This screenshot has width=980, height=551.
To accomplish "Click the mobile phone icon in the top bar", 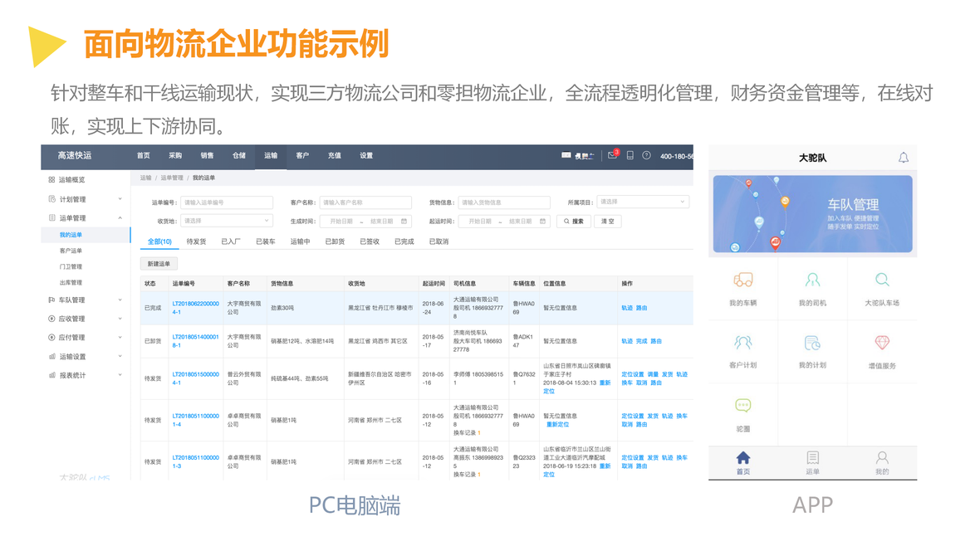I will click(630, 155).
